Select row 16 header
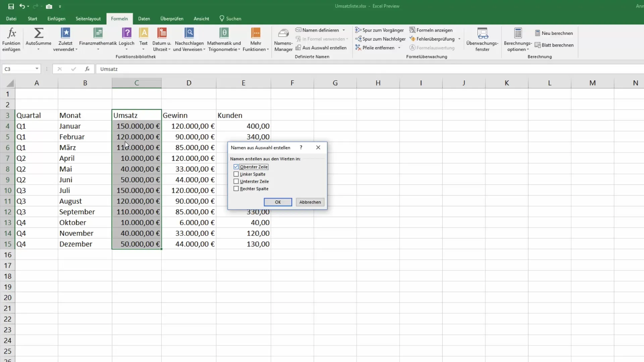The width and height of the screenshot is (644, 362). (7, 255)
